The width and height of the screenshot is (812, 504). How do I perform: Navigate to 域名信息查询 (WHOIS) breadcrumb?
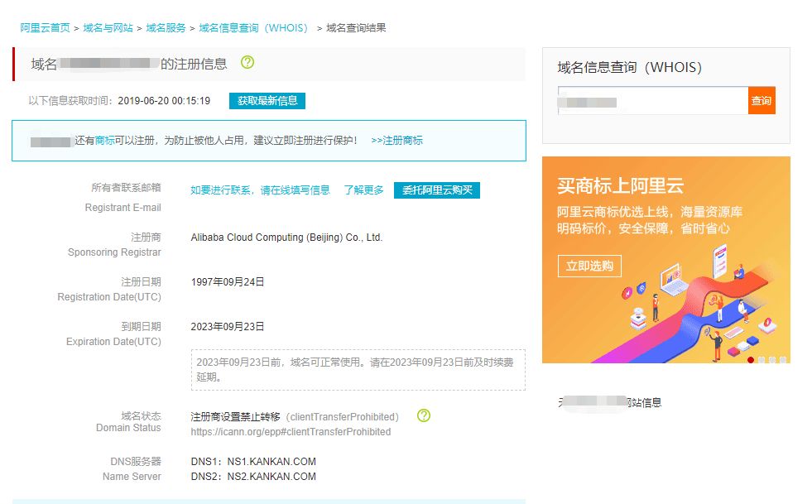coord(256,28)
